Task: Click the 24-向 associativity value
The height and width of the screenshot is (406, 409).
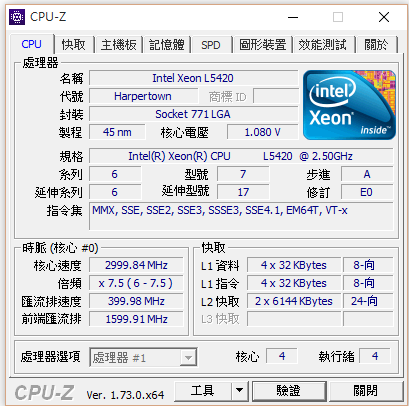Action: pos(368,301)
